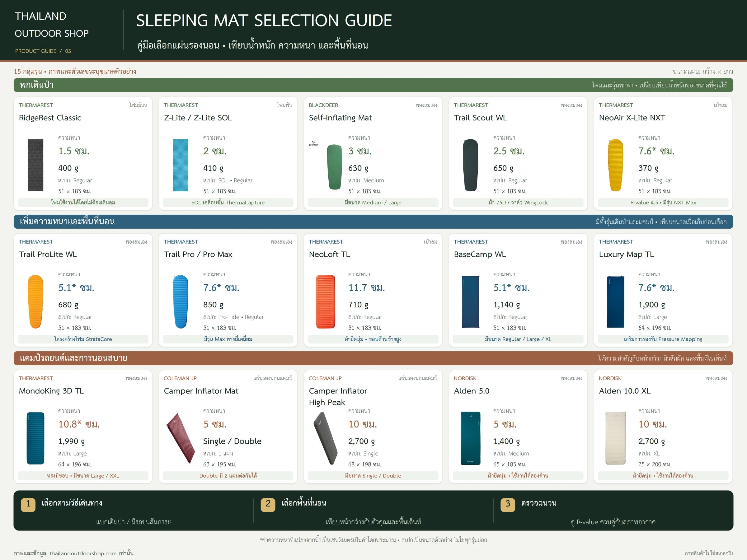Image resolution: width=747 pixels, height=560 pixels.
Task: Click the green Blackdeer Self-Inflating Mat image
Action: [335, 167]
